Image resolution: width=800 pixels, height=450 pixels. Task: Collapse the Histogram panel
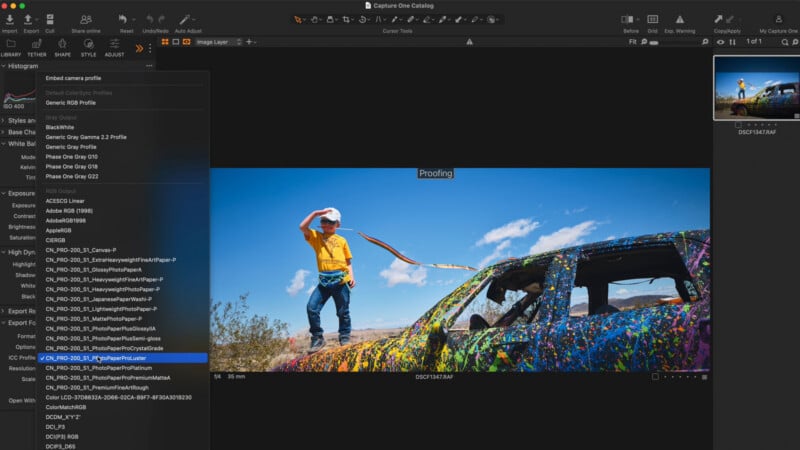click(x=4, y=66)
